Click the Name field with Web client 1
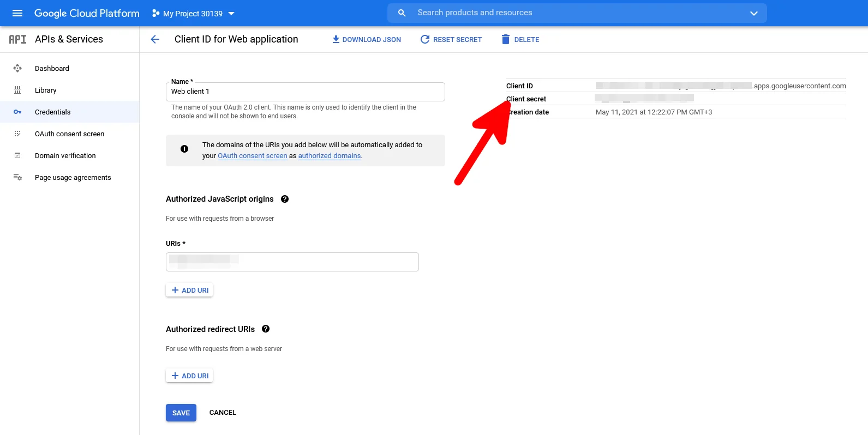This screenshot has height=435, width=868. pyautogui.click(x=306, y=92)
